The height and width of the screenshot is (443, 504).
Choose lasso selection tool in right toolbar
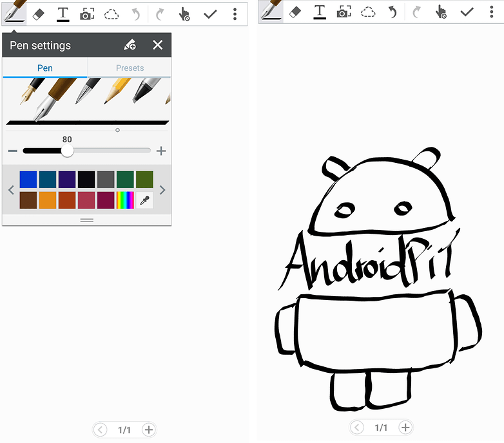[x=368, y=12]
